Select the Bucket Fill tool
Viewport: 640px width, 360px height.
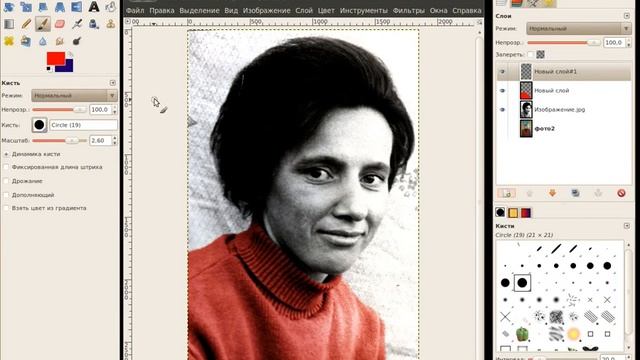(x=111, y=7)
